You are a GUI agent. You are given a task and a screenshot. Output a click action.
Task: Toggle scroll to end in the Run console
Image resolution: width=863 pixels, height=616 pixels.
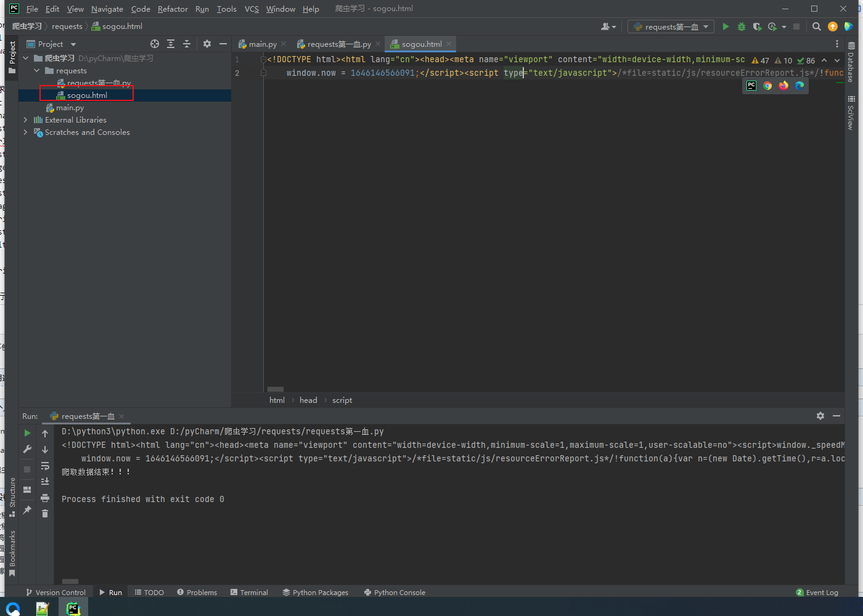45,482
